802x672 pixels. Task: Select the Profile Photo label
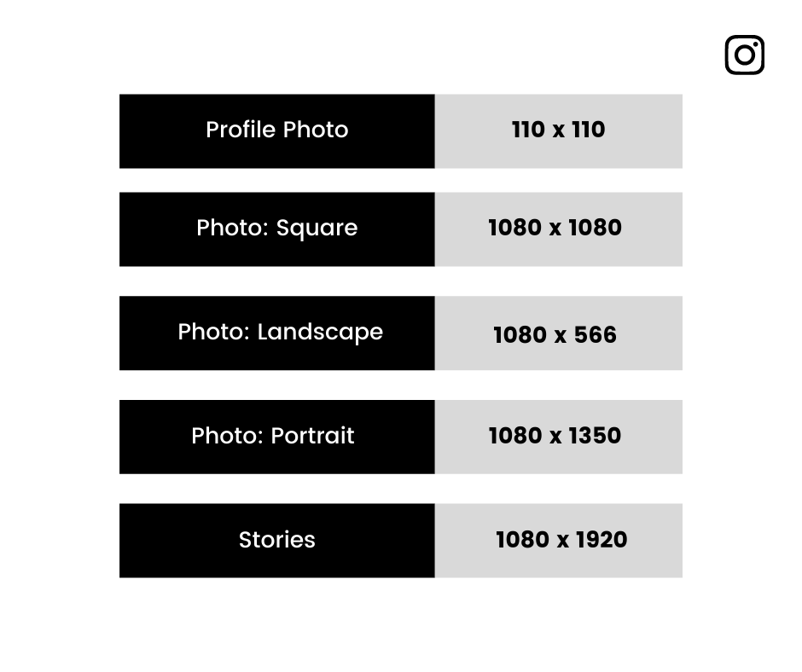coord(277,131)
